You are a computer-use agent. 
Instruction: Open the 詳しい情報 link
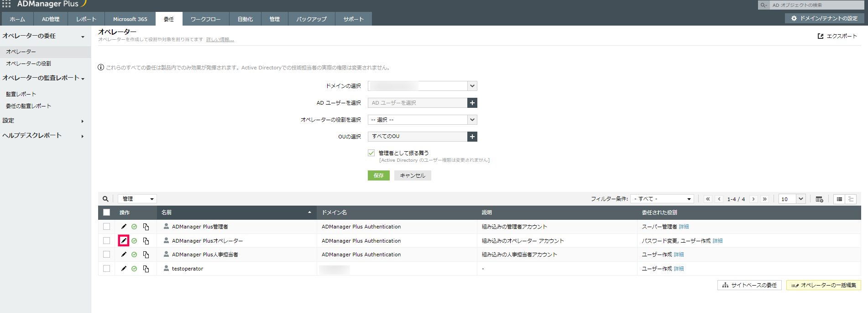220,40
